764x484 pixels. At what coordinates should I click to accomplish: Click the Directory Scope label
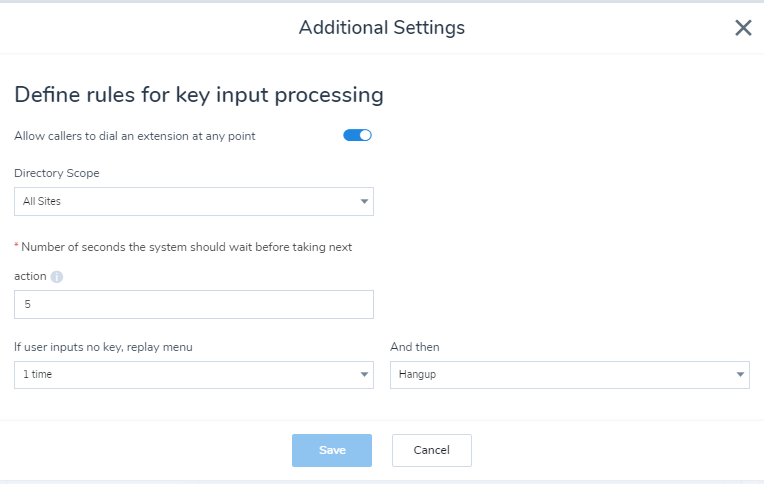point(57,173)
